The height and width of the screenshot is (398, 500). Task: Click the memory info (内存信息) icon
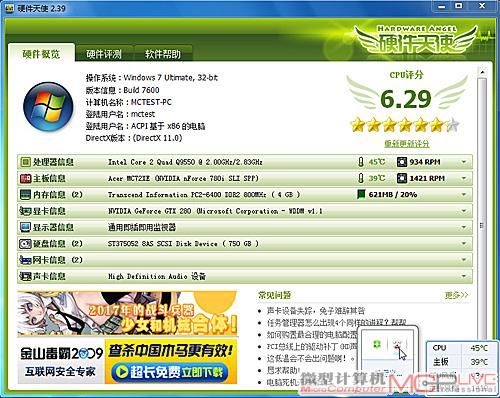[x=25, y=195]
